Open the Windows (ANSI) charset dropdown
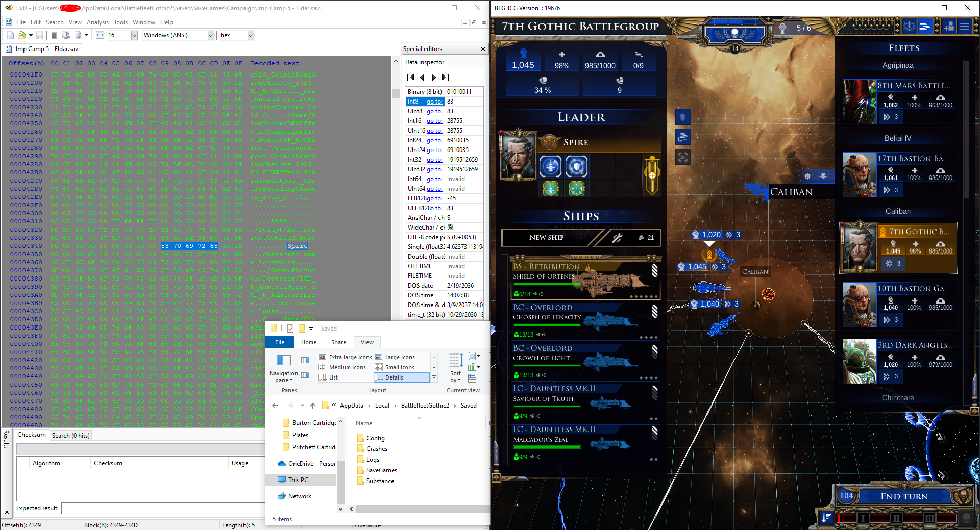 (x=211, y=35)
